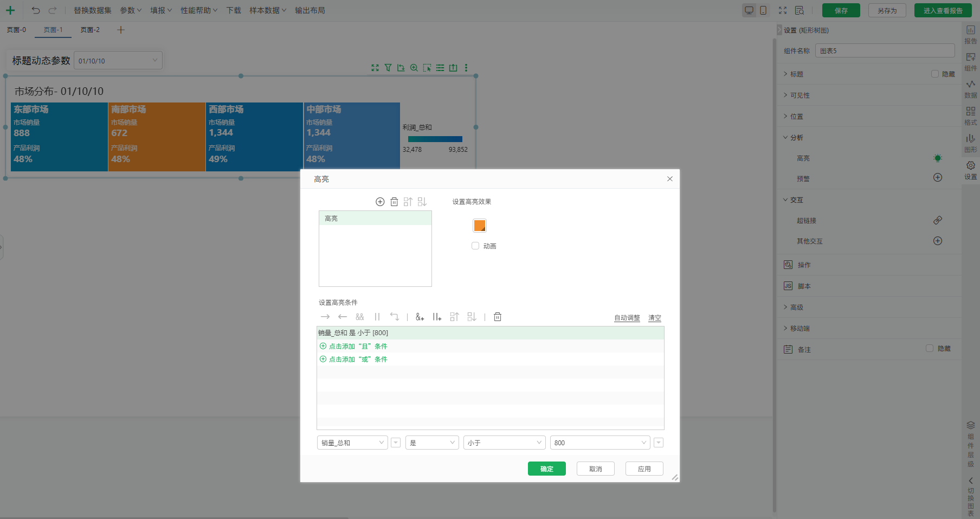Add alert via plus icon next to 预警
The width and height of the screenshot is (980, 519).
937,178
